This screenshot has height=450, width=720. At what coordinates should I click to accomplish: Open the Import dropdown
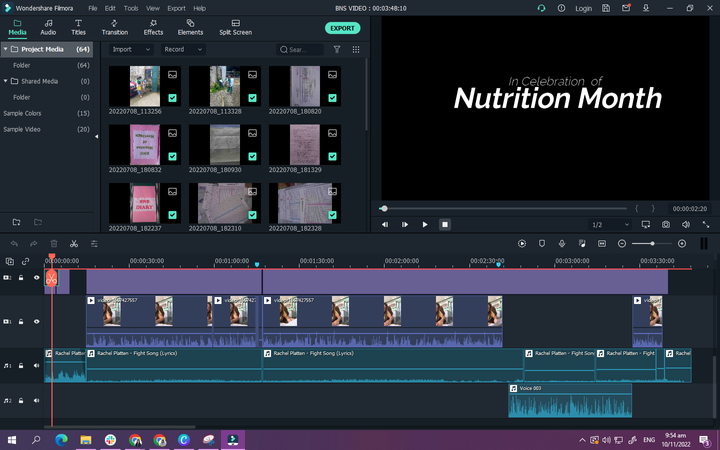[131, 49]
